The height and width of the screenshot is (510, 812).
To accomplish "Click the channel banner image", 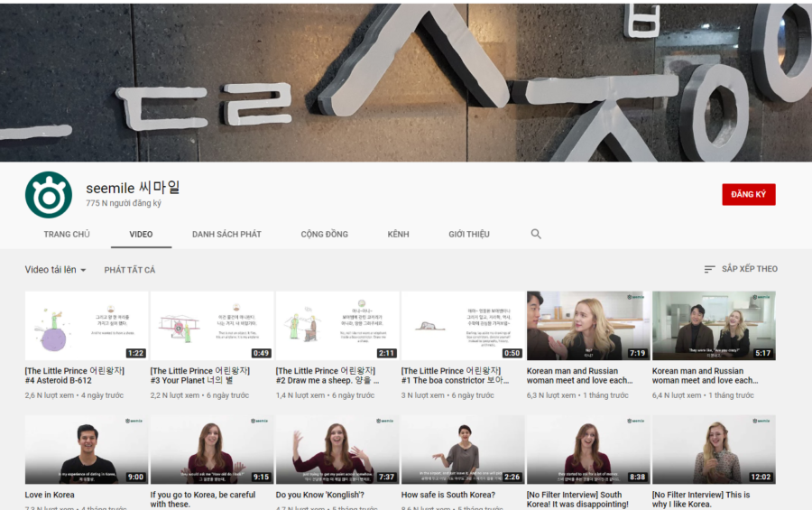I will point(406,83).
